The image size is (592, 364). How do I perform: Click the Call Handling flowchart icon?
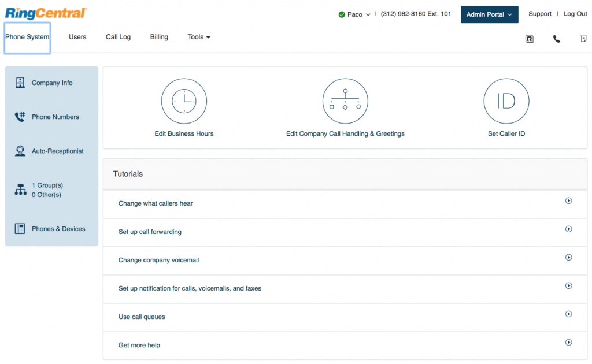[x=345, y=101]
